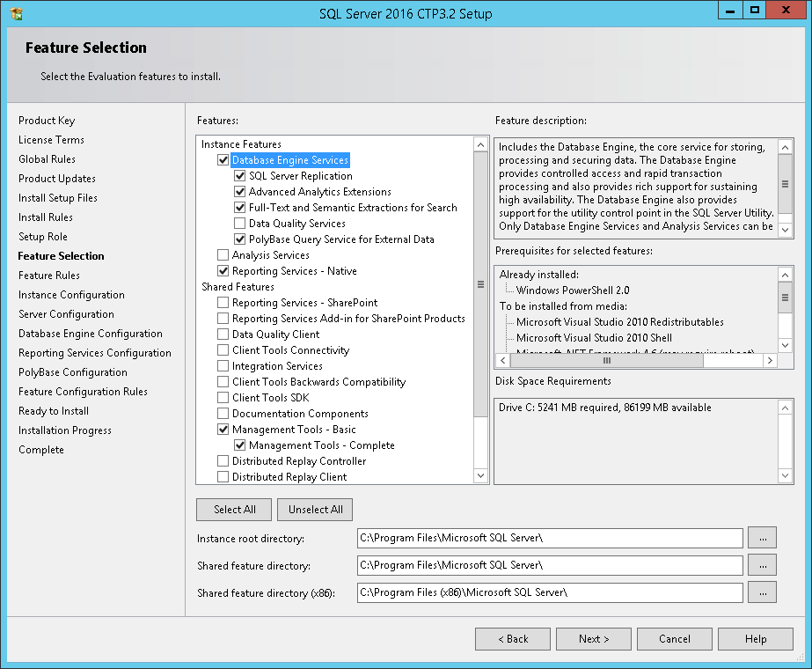Image resolution: width=812 pixels, height=669 pixels.
Task: Select Server Configuration step
Action: click(66, 314)
